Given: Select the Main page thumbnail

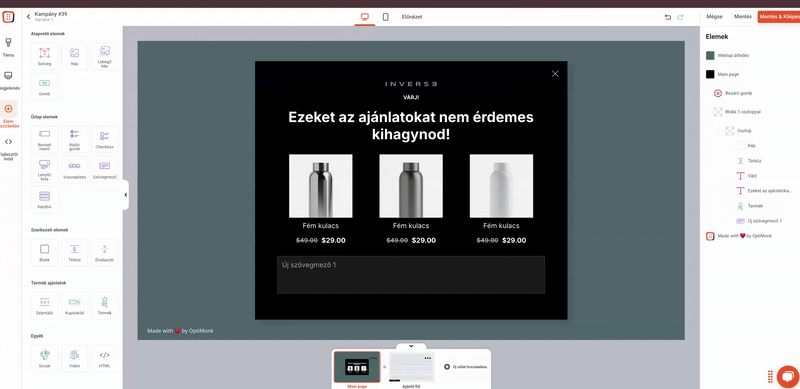Looking at the screenshot, I should [x=357, y=367].
